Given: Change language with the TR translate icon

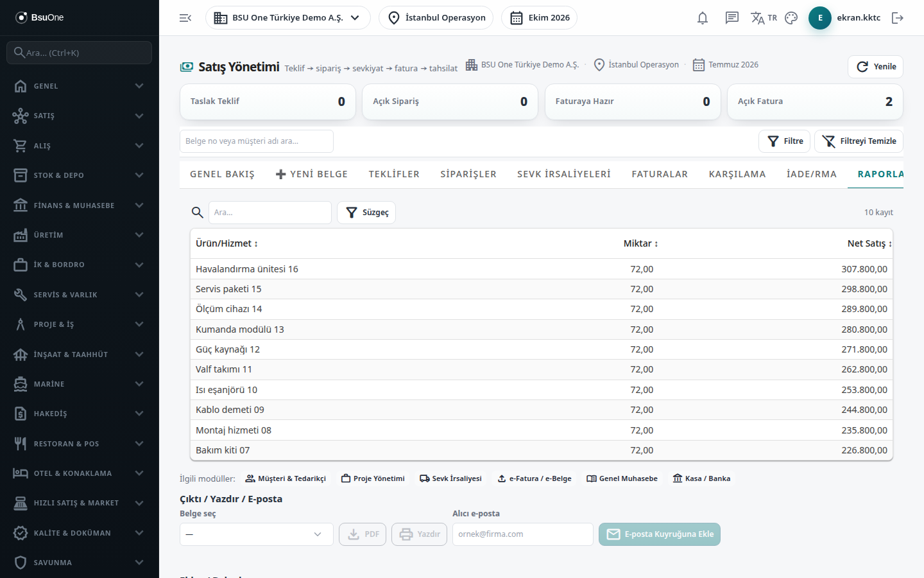Looking at the screenshot, I should (x=764, y=18).
